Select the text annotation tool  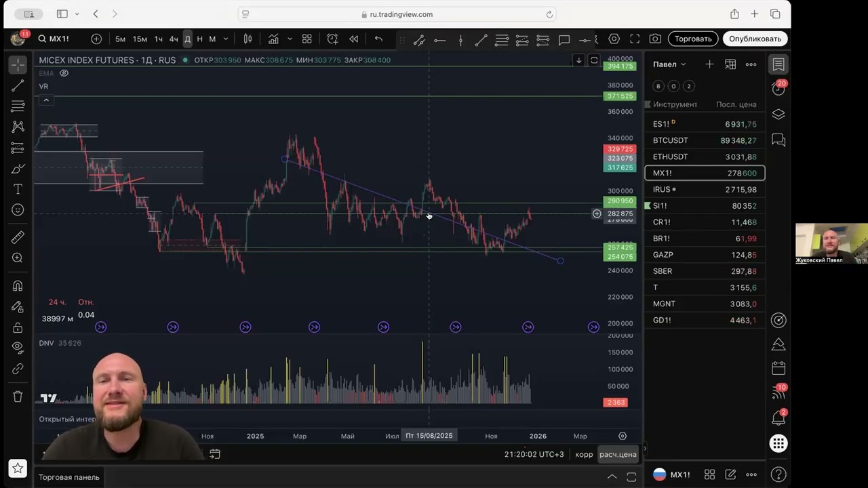click(x=18, y=189)
